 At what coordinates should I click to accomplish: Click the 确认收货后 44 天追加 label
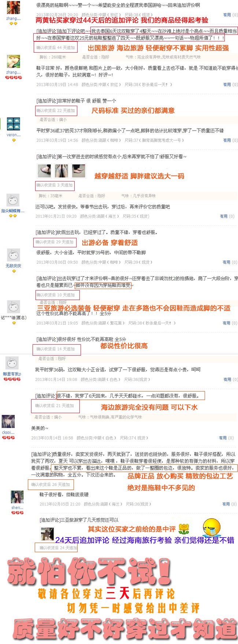coord(56,48)
